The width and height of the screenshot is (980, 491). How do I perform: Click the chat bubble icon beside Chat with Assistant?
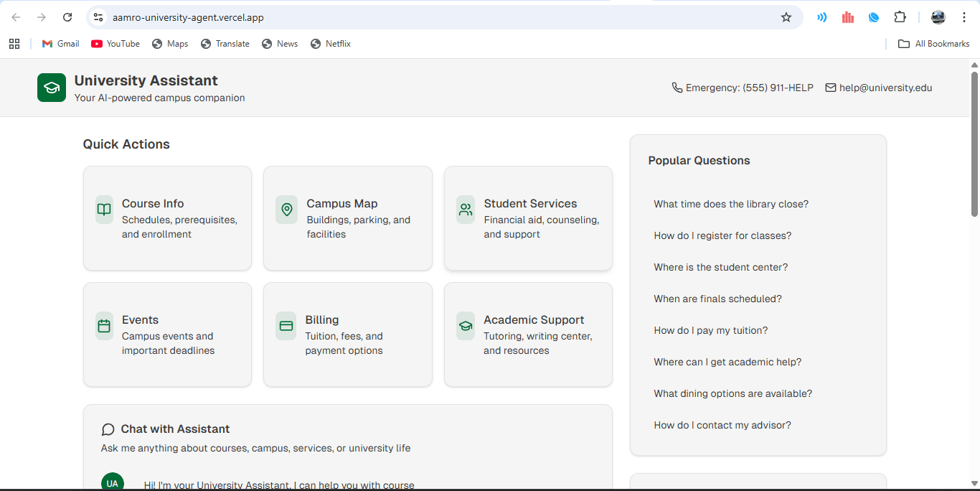point(108,429)
